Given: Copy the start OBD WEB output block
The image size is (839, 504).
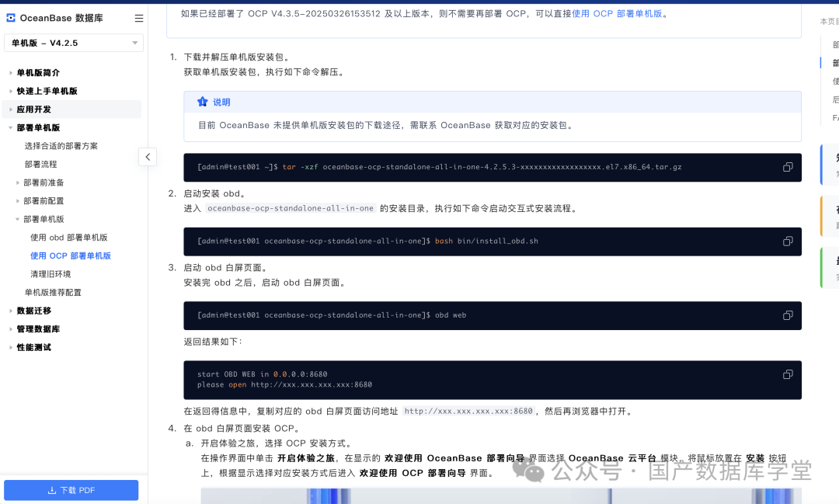Looking at the screenshot, I should tap(788, 374).
